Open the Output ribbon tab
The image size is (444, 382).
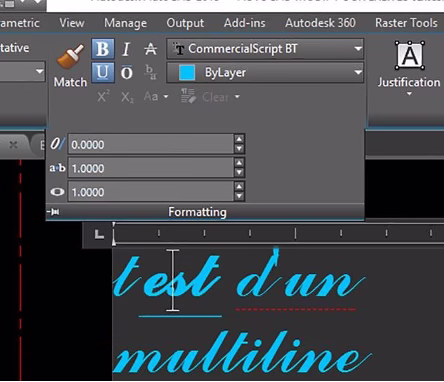[185, 23]
